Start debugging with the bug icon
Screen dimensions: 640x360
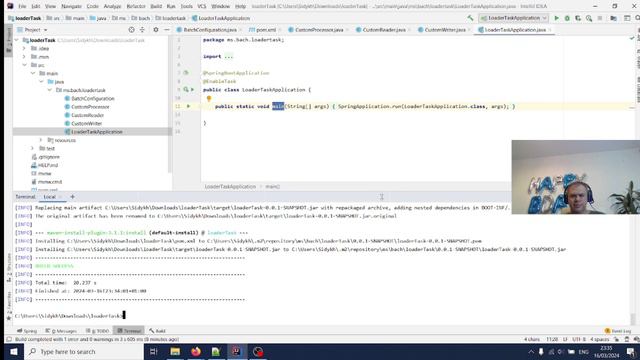pyautogui.click(x=567, y=18)
